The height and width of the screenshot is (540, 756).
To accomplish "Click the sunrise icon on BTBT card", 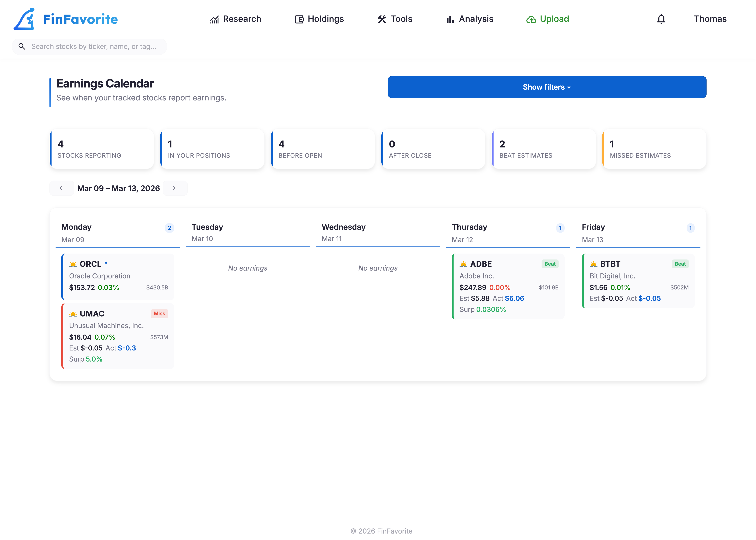I will click(593, 264).
